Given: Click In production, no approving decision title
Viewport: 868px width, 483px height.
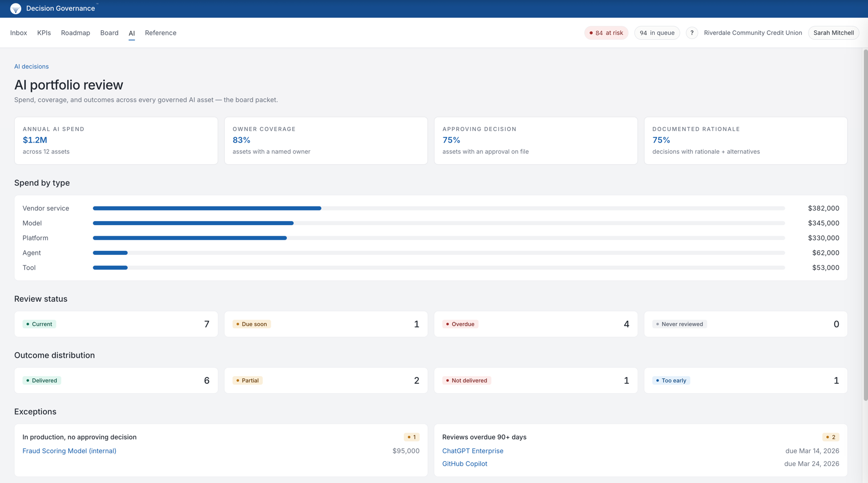Looking at the screenshot, I should tap(80, 437).
